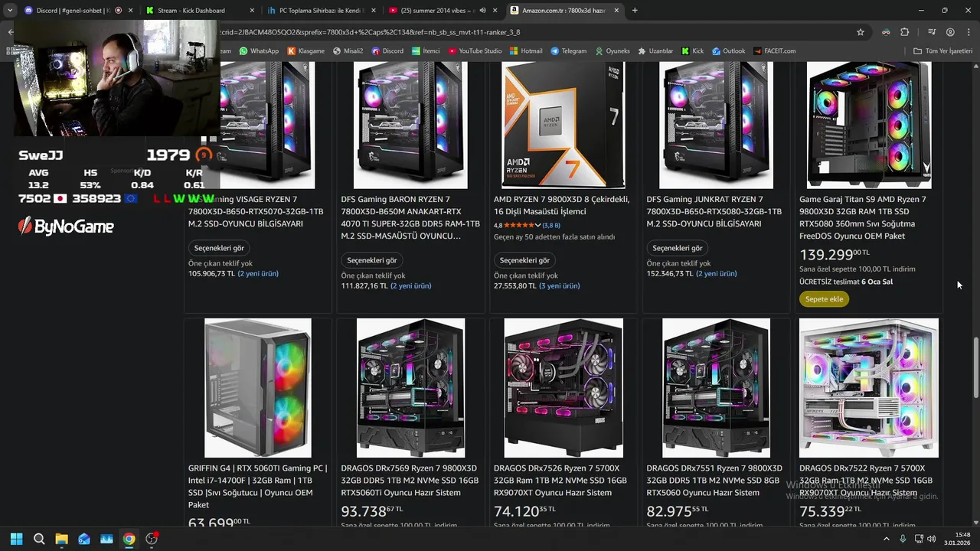Viewport: 980px width, 551px height.
Task: Click the GRIFFIN G4 case product image
Action: (x=258, y=388)
